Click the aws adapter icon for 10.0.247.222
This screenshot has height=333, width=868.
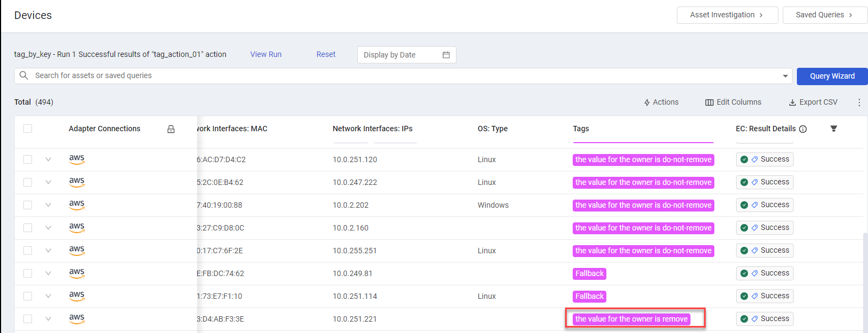[77, 182]
